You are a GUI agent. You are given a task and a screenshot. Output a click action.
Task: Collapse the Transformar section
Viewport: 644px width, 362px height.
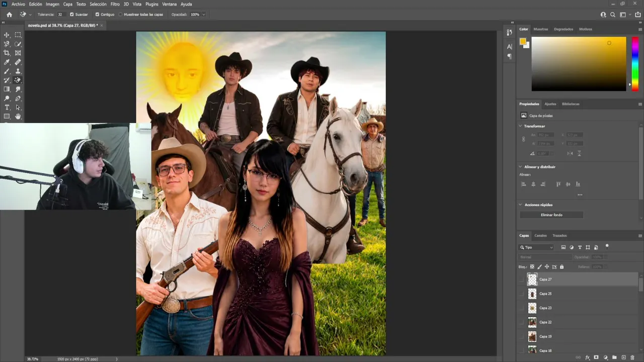tap(521, 126)
